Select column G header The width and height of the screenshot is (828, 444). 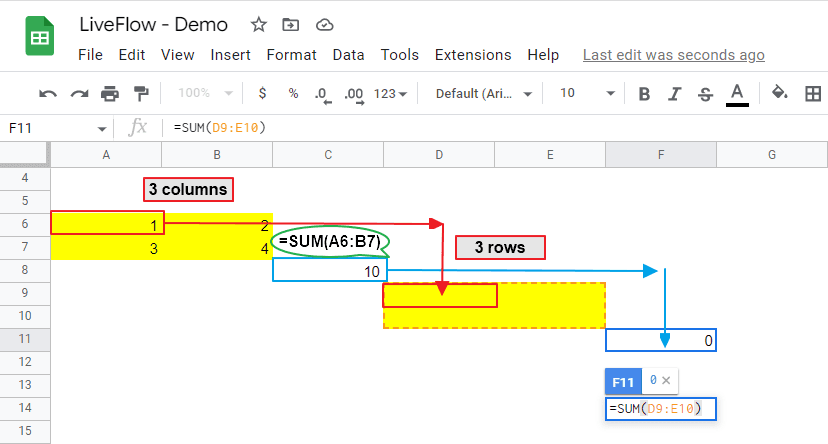point(771,155)
